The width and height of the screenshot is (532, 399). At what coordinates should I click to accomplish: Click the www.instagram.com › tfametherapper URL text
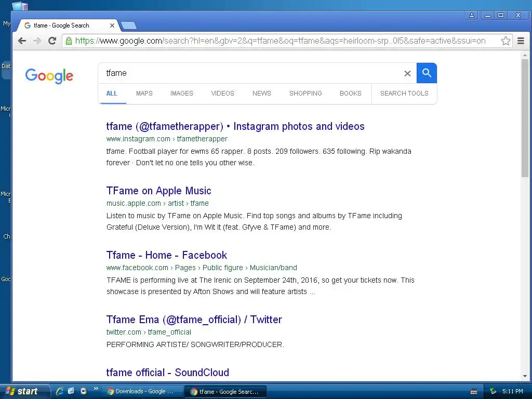pyautogui.click(x=167, y=139)
